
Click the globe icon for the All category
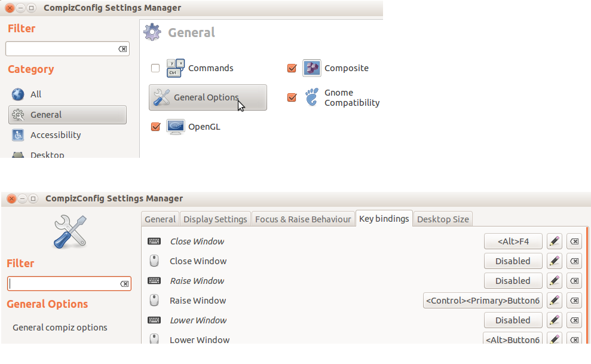point(19,94)
